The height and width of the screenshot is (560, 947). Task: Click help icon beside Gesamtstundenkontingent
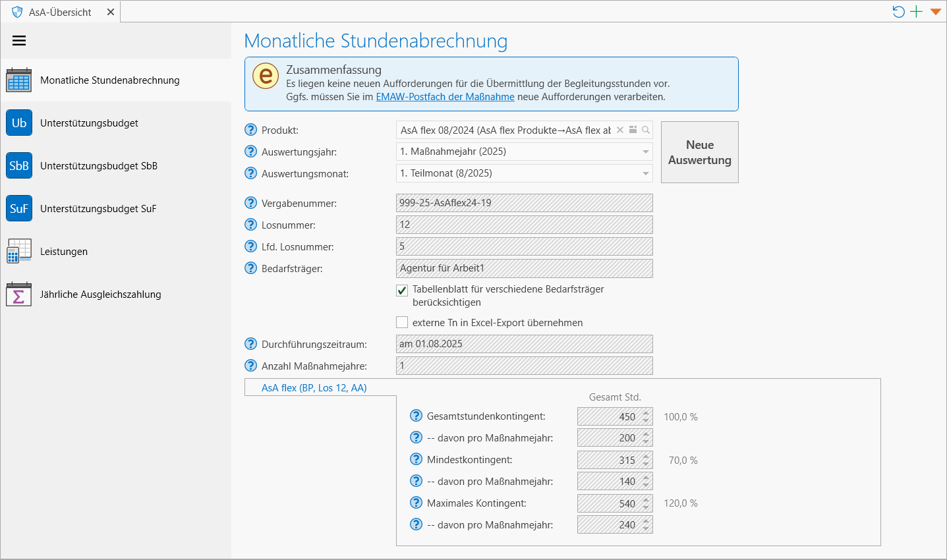[416, 416]
